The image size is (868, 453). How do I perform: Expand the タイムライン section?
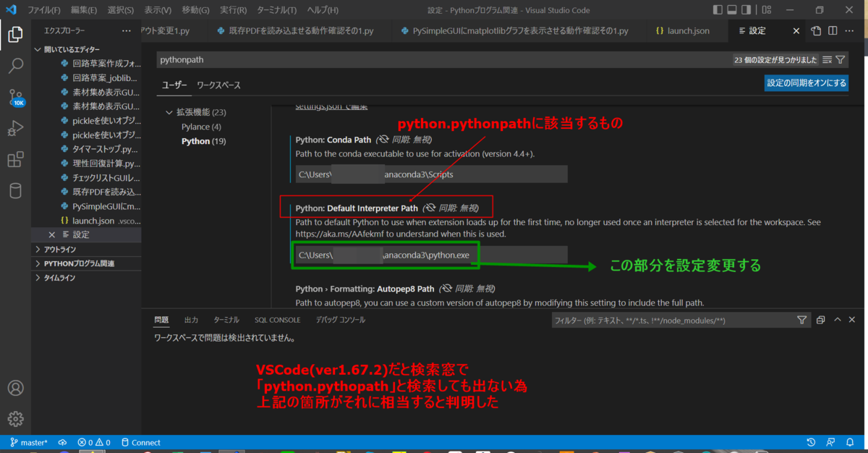(85, 278)
